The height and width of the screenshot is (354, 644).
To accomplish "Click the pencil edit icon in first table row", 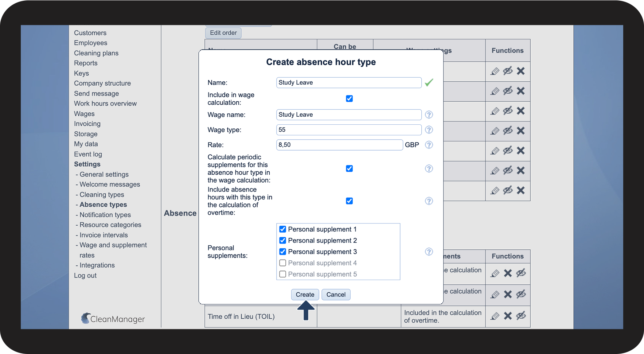I will click(495, 71).
